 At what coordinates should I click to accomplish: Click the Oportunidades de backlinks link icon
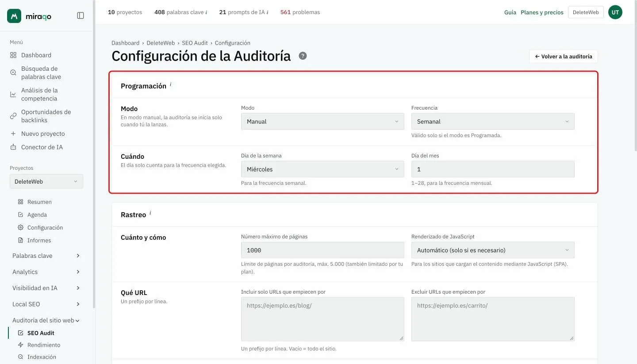13,116
